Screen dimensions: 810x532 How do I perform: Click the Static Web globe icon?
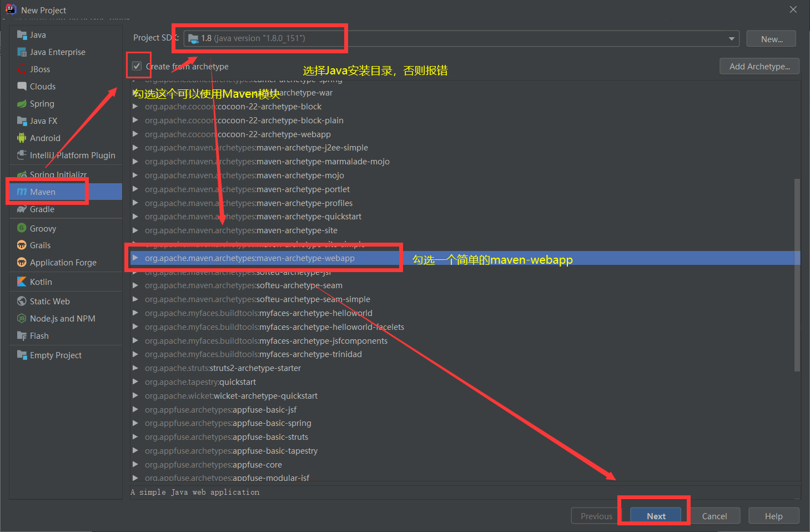pos(22,302)
